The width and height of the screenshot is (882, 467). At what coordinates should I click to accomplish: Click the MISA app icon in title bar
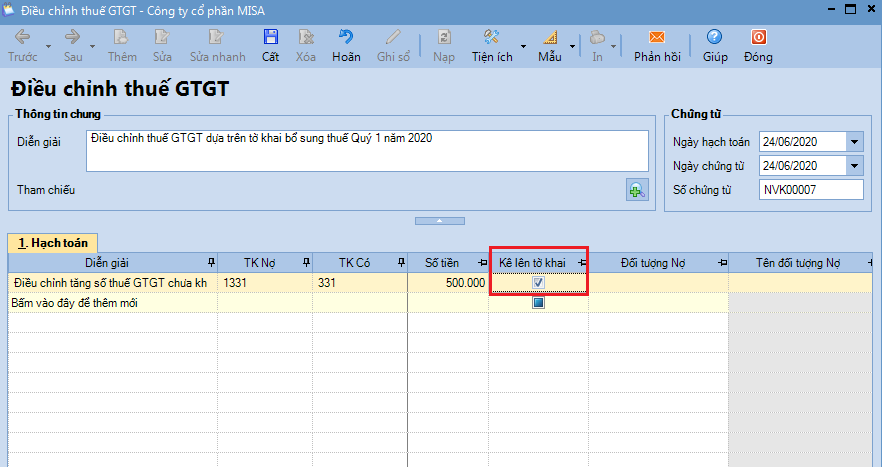tap(8, 10)
